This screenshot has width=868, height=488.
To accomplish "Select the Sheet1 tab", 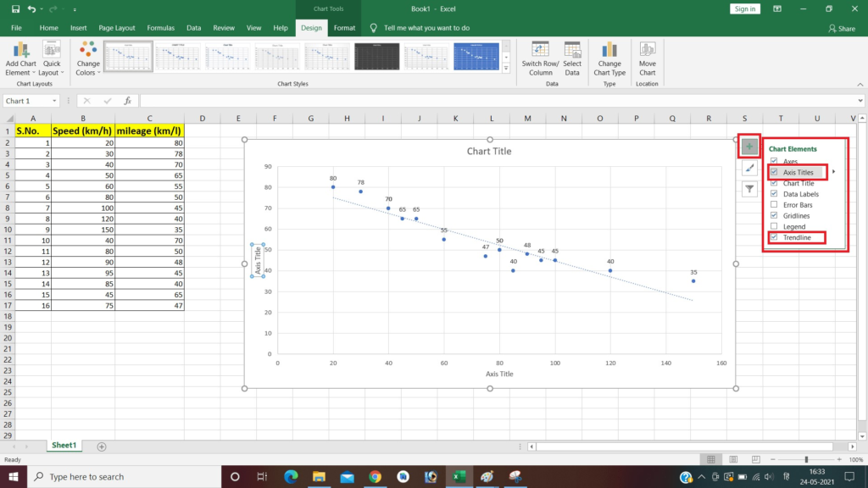I will [x=64, y=446].
